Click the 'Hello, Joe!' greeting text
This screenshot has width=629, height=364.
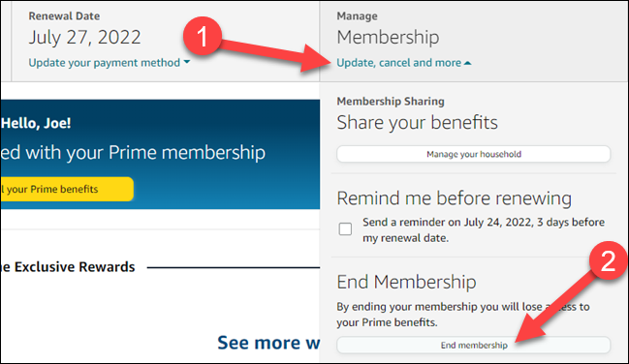[36, 123]
